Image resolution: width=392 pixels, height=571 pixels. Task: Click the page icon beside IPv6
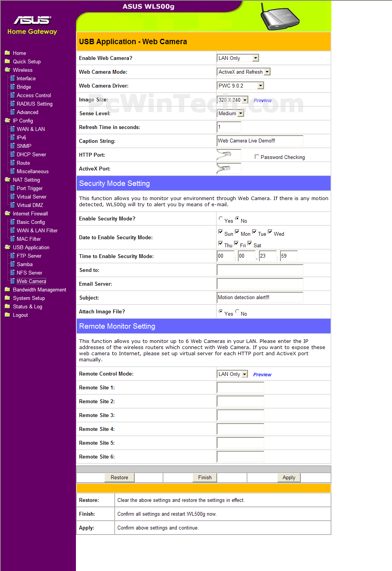(13, 137)
